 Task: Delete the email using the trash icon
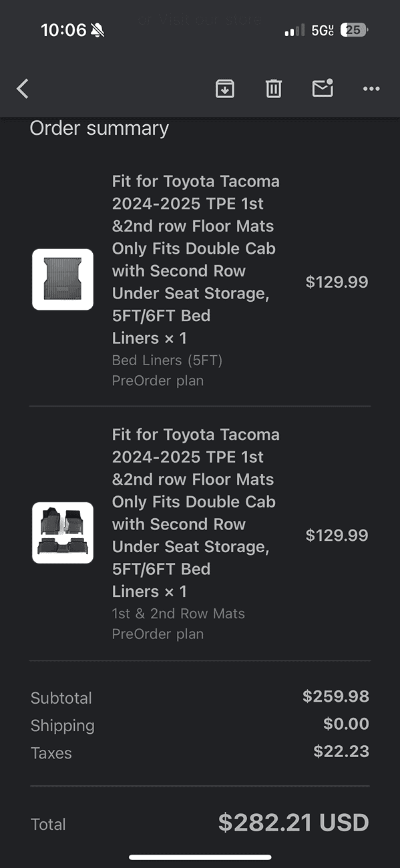[274, 89]
